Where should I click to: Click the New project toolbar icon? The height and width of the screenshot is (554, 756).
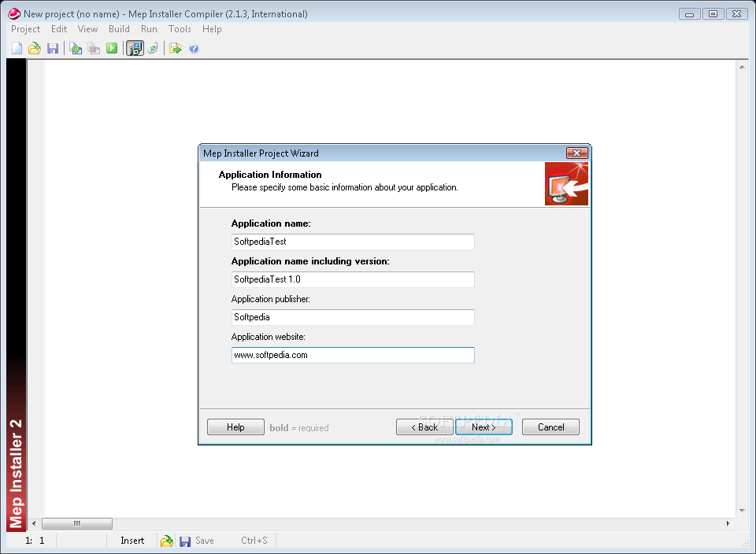click(17, 48)
